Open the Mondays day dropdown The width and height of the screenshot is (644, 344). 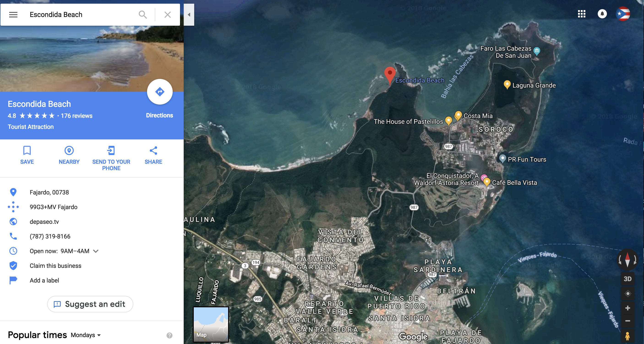tap(85, 335)
